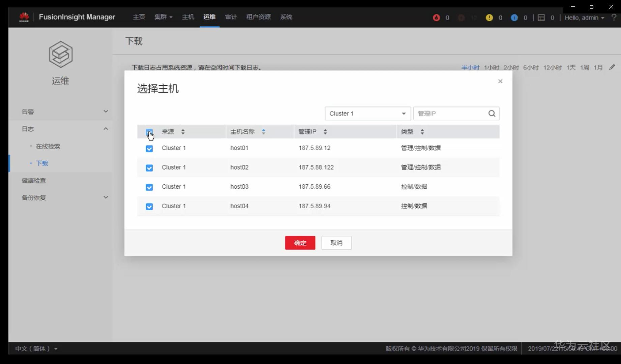Select the 1周 time range link

click(x=585, y=67)
